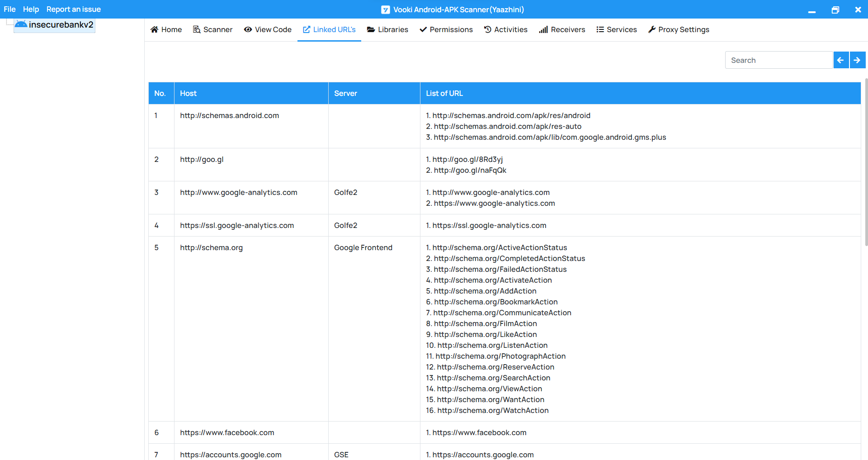868x460 pixels.
Task: Click the Server column header
Action: point(374,93)
